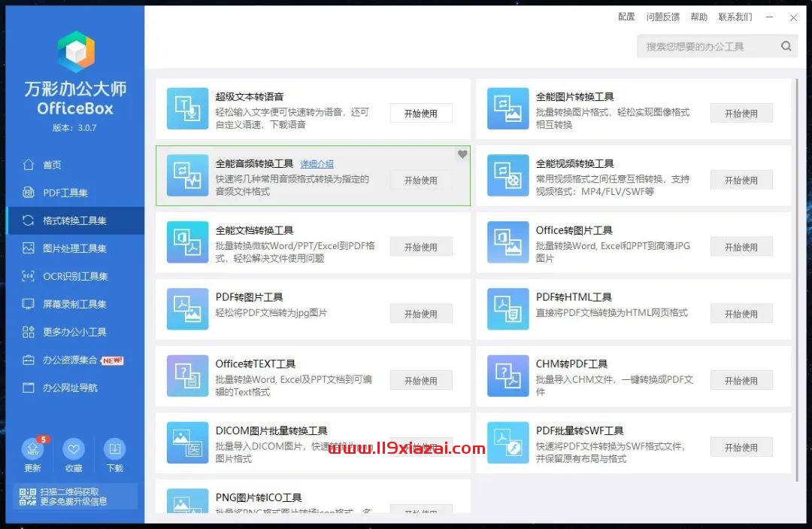The image size is (812, 529).
Task: Open 联系我们 in top menu
Action: pyautogui.click(x=735, y=17)
